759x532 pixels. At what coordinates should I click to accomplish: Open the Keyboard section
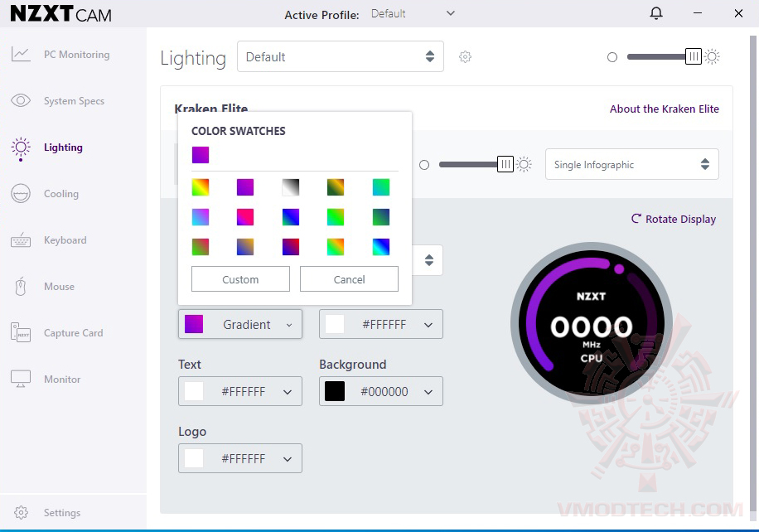(x=65, y=240)
